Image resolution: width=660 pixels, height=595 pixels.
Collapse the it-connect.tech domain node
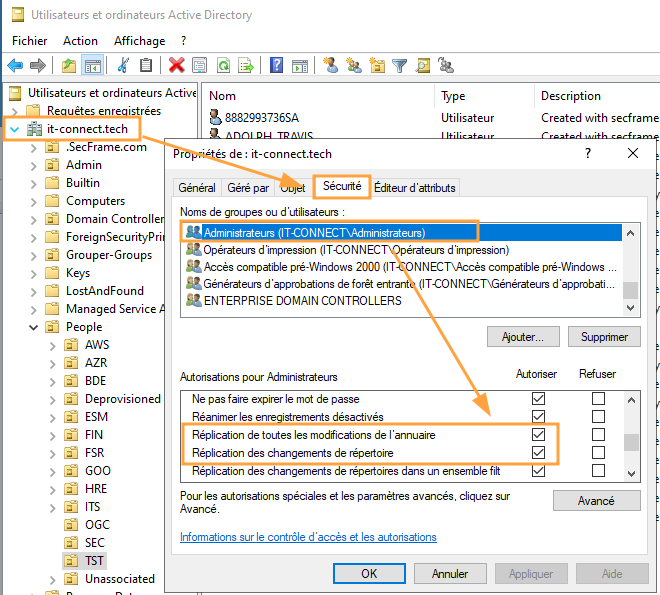[x=13, y=129]
